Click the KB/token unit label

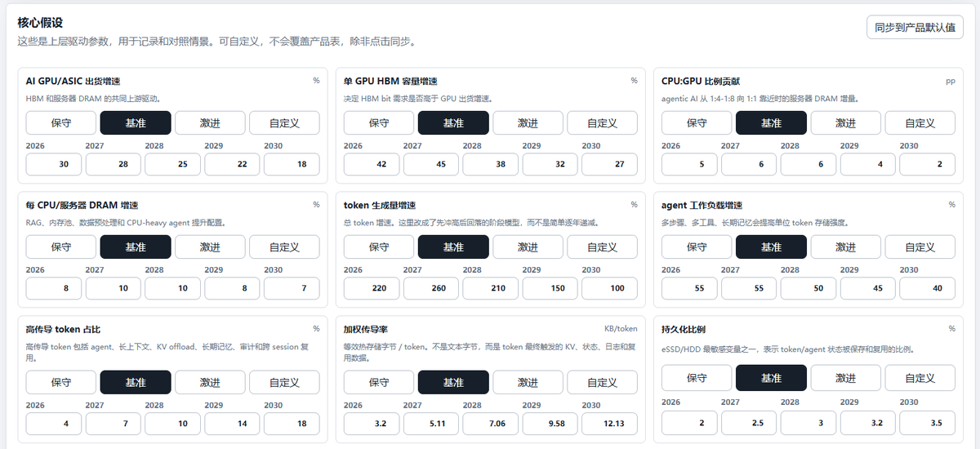tap(621, 329)
